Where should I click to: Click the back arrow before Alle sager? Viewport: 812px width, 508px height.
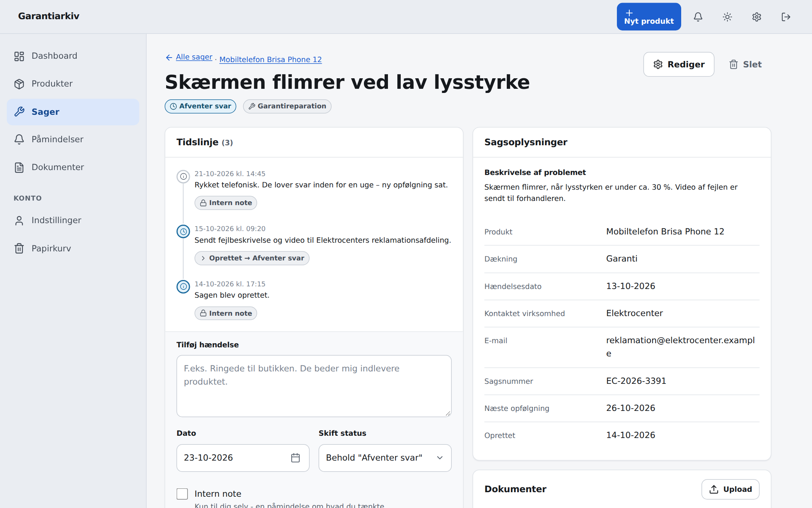click(169, 58)
